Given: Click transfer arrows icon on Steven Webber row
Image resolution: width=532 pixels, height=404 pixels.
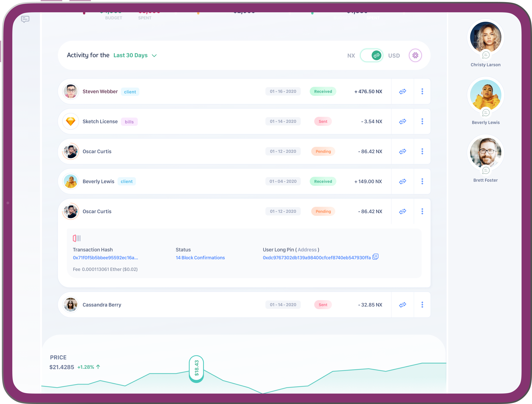Looking at the screenshot, I should (402, 91).
